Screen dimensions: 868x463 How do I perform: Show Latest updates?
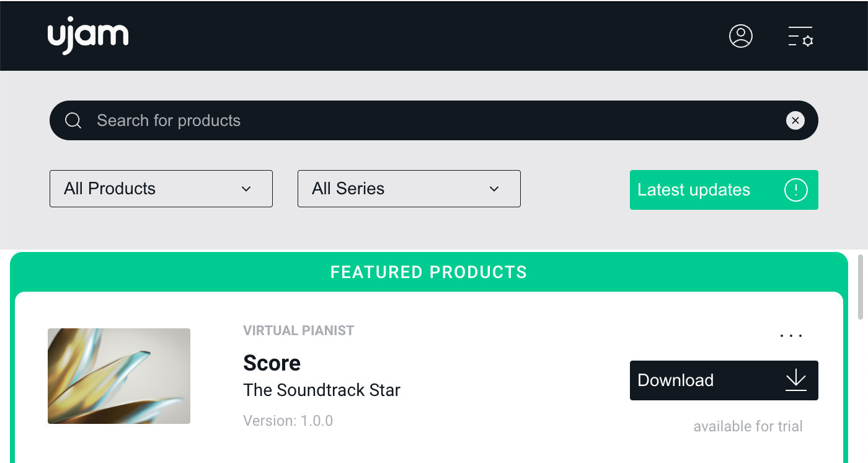point(694,190)
